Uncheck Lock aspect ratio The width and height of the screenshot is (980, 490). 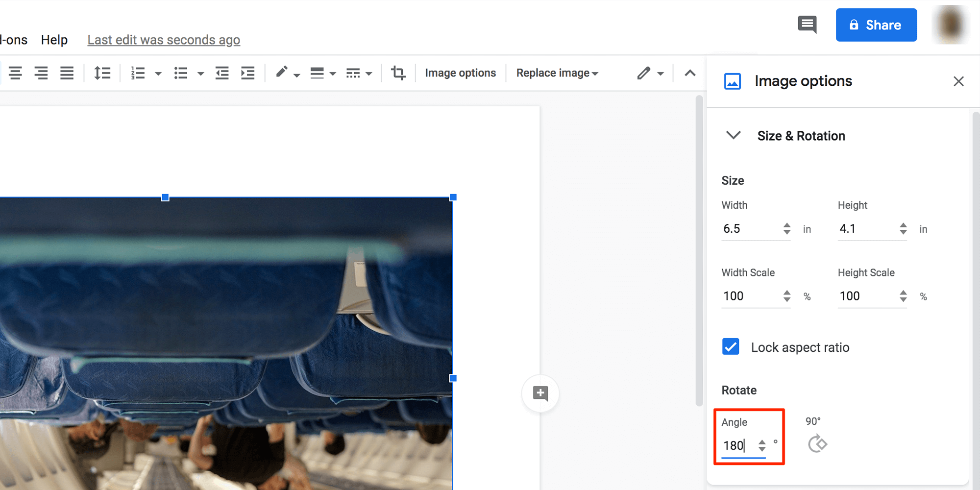[731, 347]
